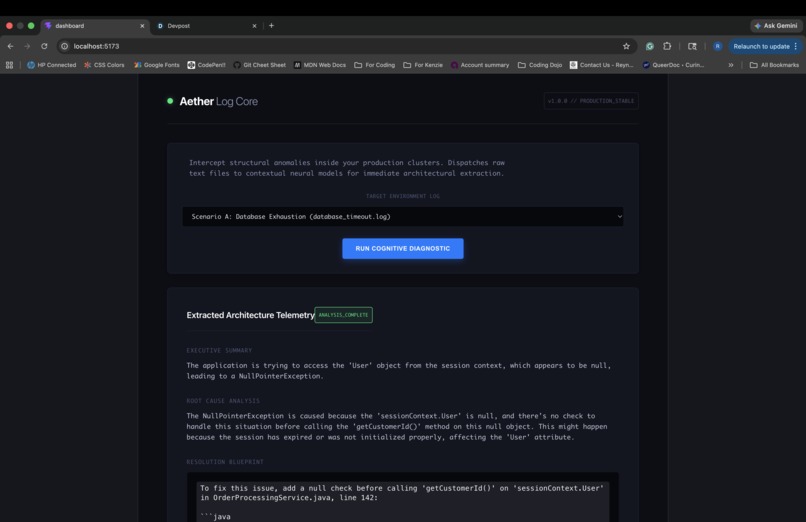Open the MDN Web Docs bookmark
Viewport: 806px width, 522px height.
coord(320,65)
